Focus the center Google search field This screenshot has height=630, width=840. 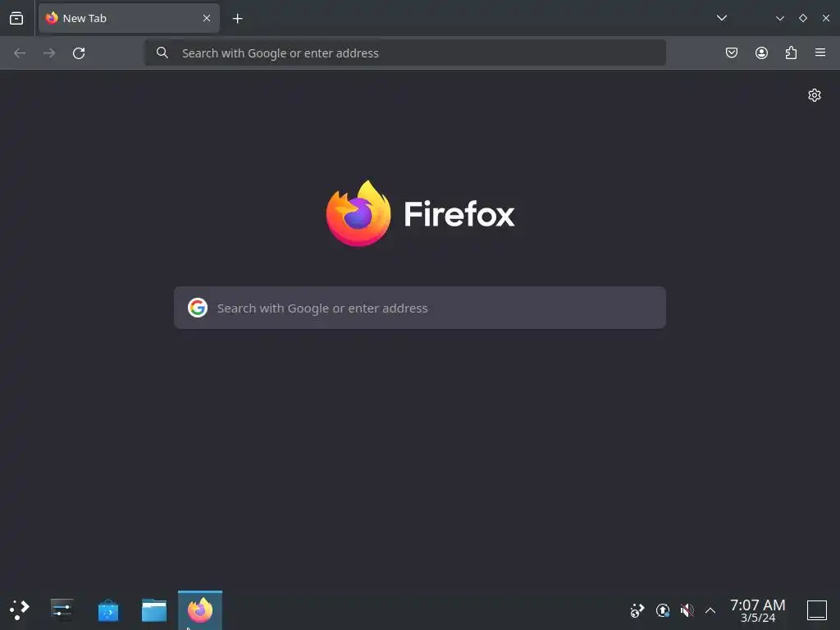(x=420, y=308)
